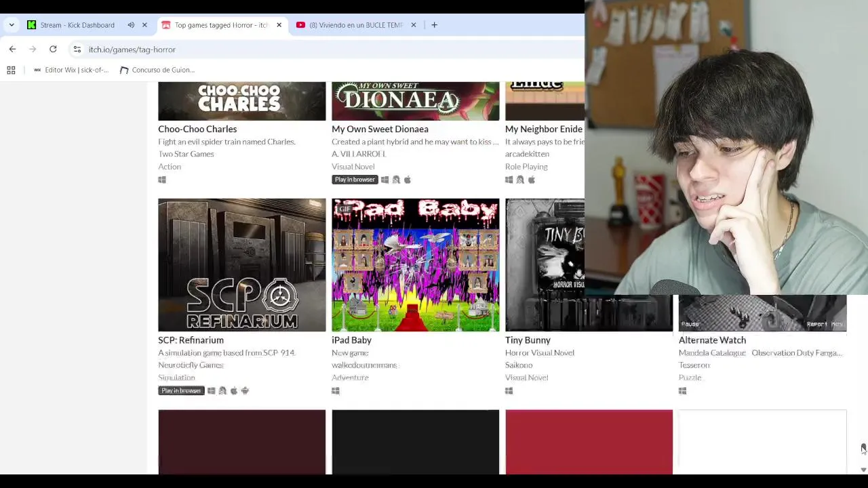Open My Neighbor Enide title link
This screenshot has width=868, height=488.
click(x=544, y=129)
